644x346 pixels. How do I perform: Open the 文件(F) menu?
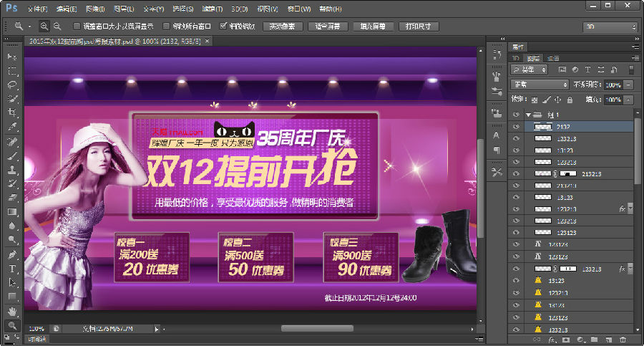37,9
